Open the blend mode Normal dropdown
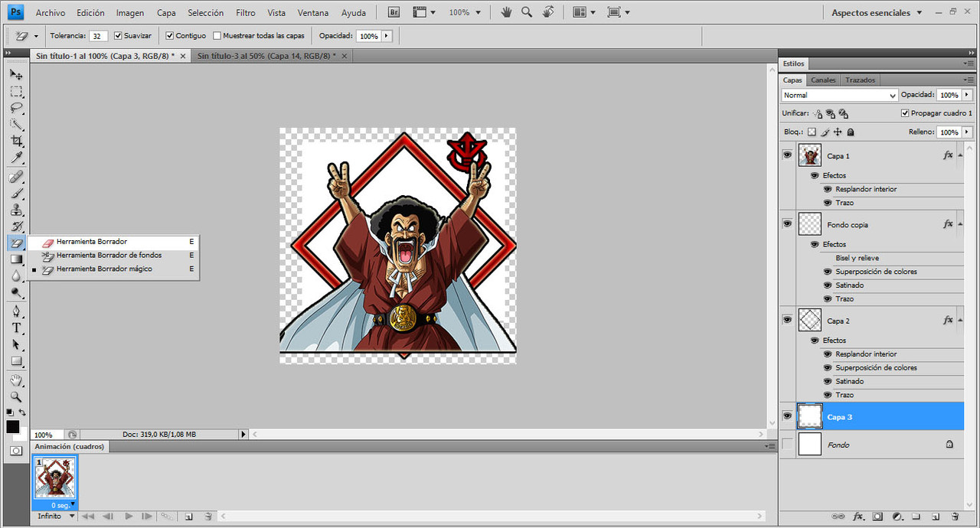The width and height of the screenshot is (980, 528). 840,95
